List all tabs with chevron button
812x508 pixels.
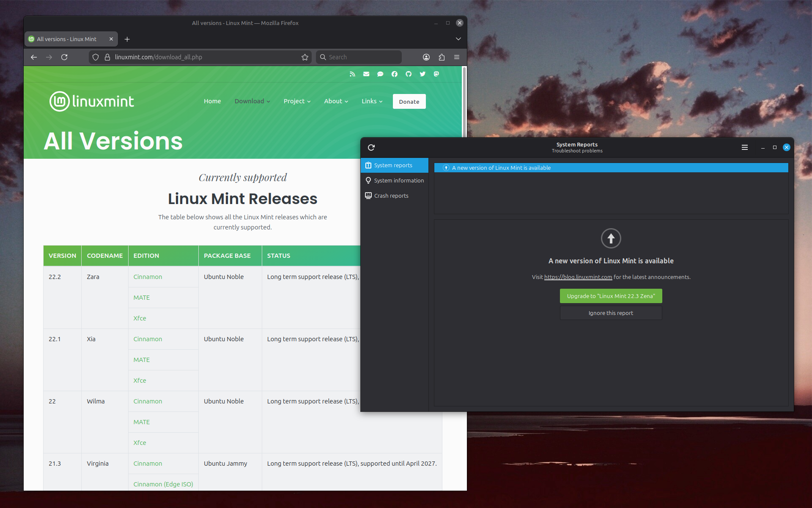tap(458, 39)
